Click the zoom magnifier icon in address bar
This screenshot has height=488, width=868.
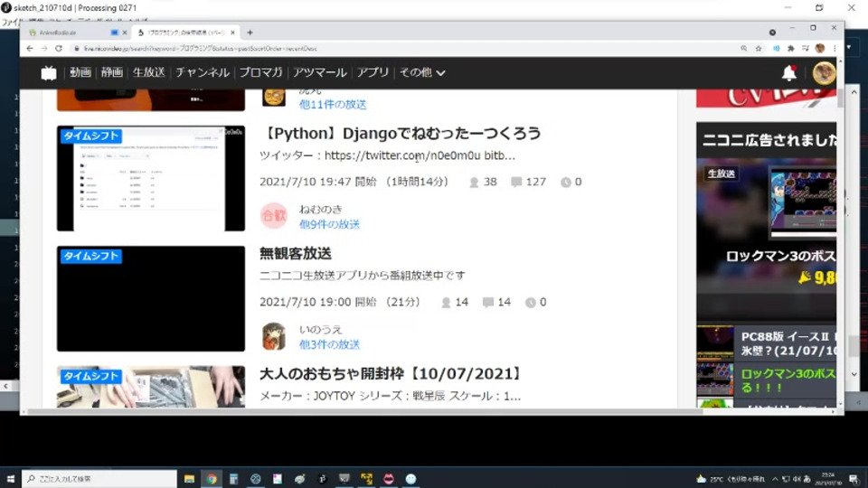[744, 49]
